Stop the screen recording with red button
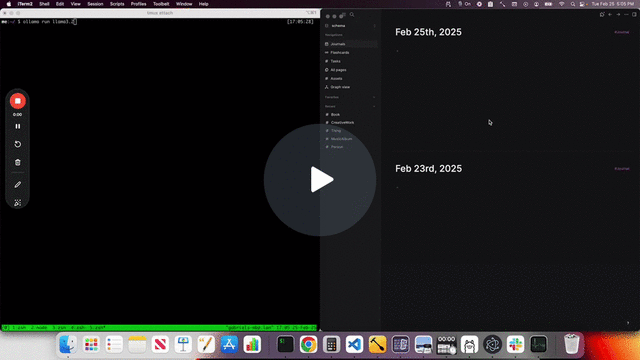640x360 pixels. (18, 101)
